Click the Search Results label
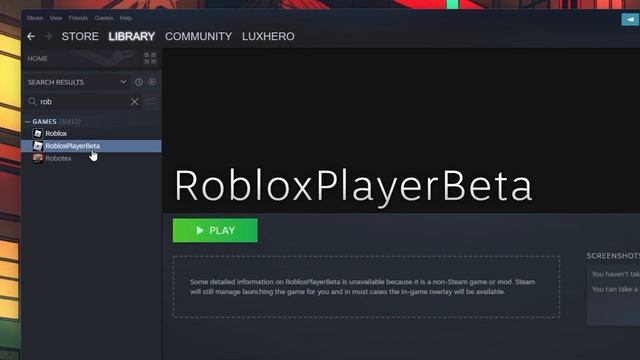 click(x=56, y=82)
